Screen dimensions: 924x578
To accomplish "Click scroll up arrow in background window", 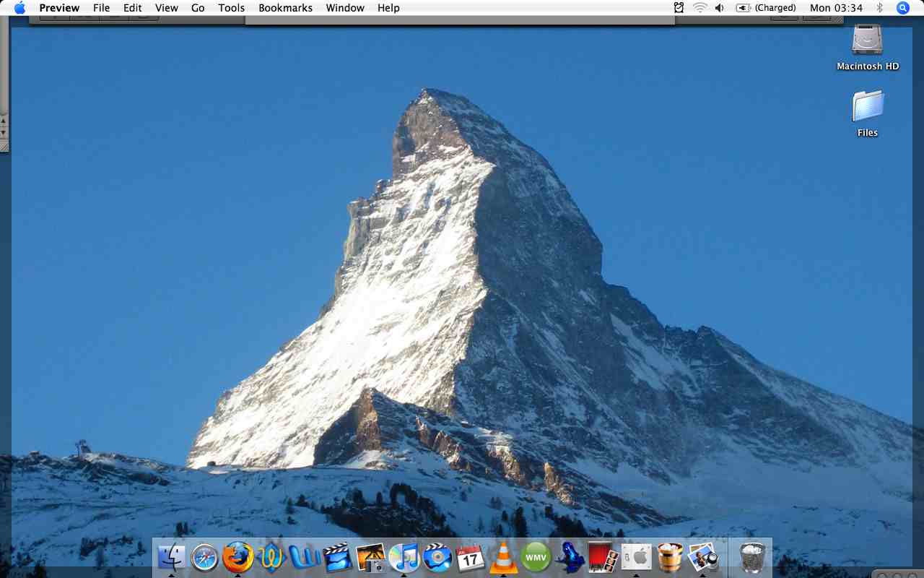I will point(4,122).
